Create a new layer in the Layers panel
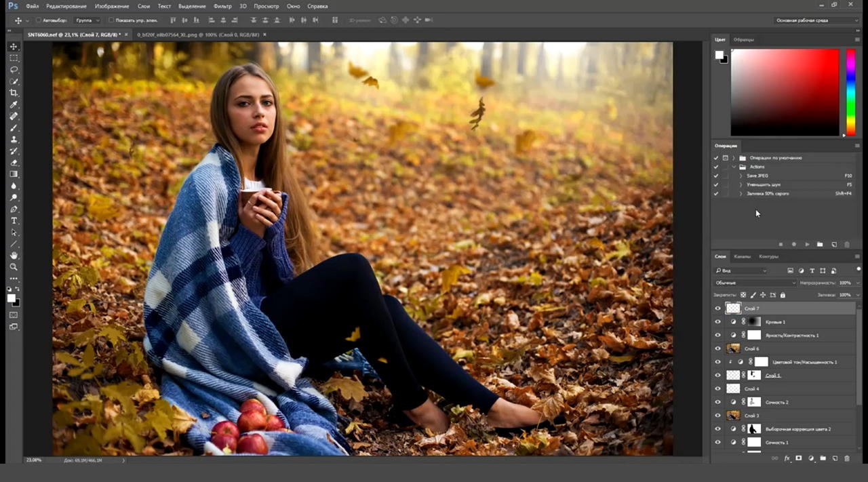This screenshot has width=868, height=482. click(835, 458)
